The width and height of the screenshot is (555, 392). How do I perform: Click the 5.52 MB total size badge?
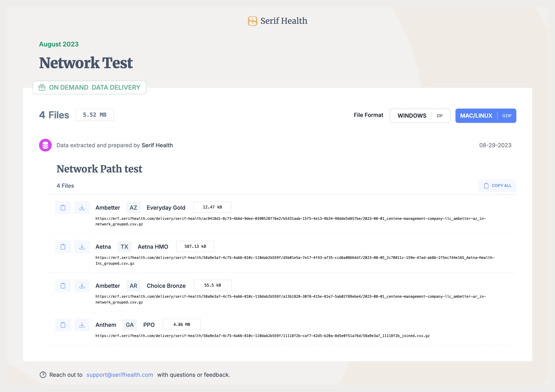click(x=94, y=115)
